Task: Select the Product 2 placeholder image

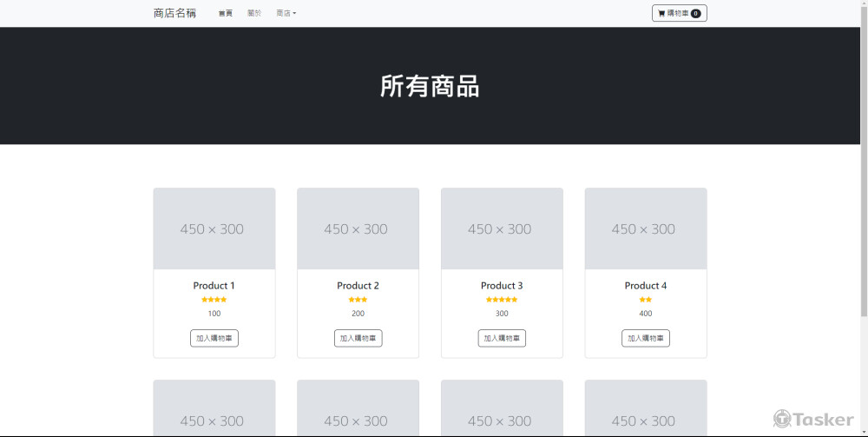Action: pyautogui.click(x=358, y=229)
